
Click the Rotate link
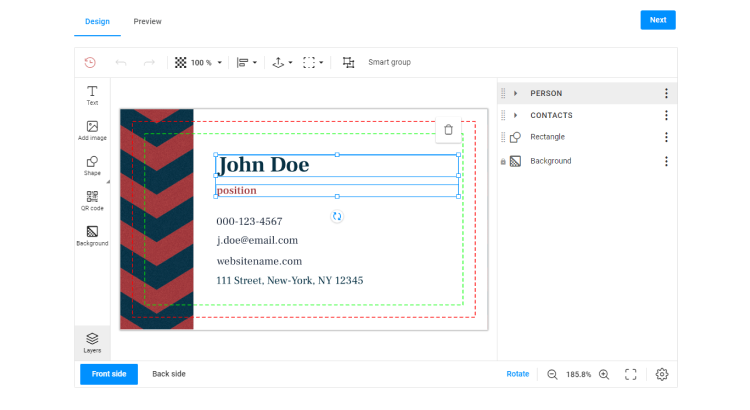(518, 374)
